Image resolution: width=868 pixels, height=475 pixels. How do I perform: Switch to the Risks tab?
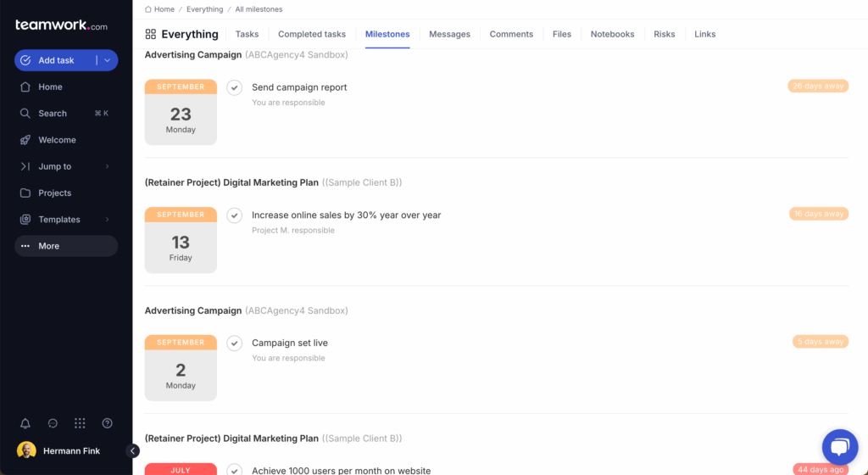click(x=665, y=34)
